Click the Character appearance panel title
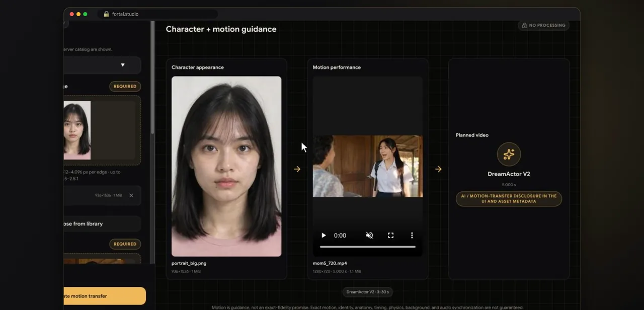The image size is (644, 310). pyautogui.click(x=198, y=67)
